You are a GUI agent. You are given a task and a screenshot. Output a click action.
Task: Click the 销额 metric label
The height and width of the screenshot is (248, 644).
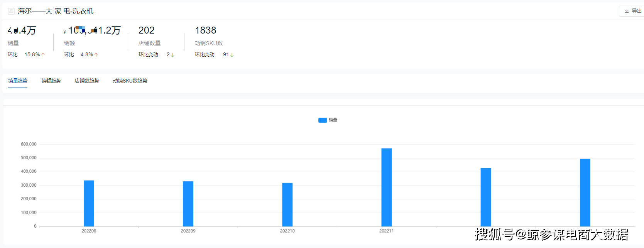pyautogui.click(x=69, y=43)
